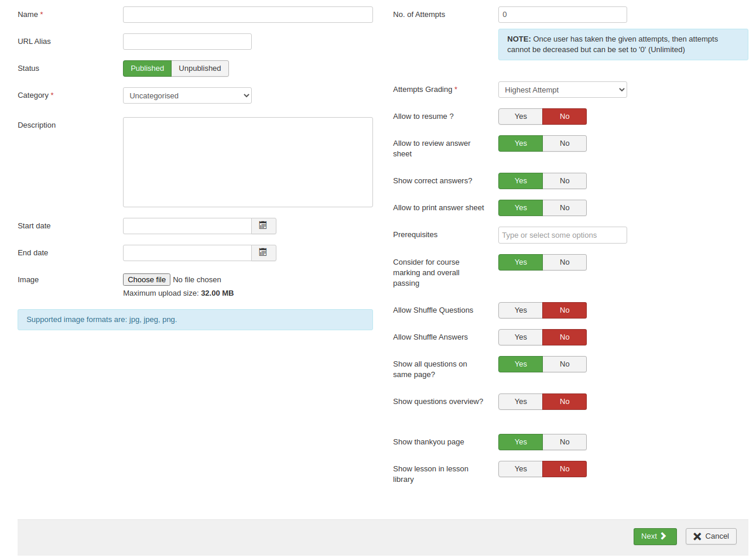The height and width of the screenshot is (558, 756).
Task: Open the Attempts Grading dropdown
Action: click(562, 90)
